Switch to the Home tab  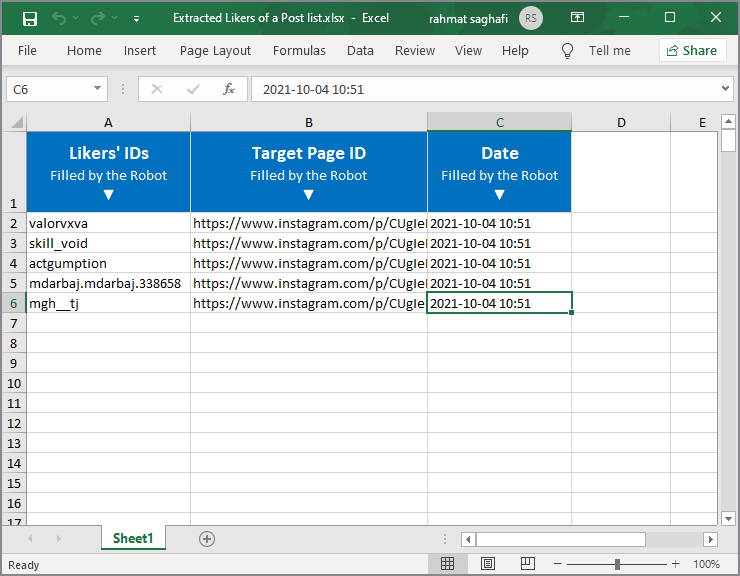[84, 51]
